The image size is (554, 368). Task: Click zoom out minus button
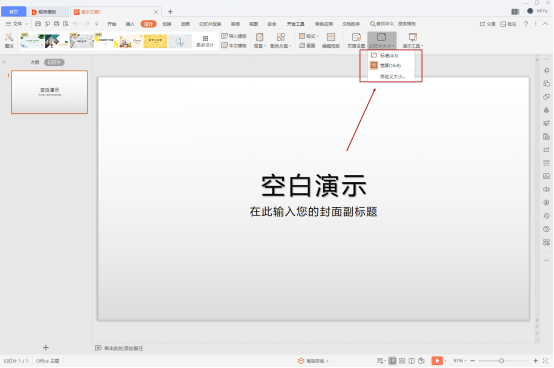coord(473,361)
